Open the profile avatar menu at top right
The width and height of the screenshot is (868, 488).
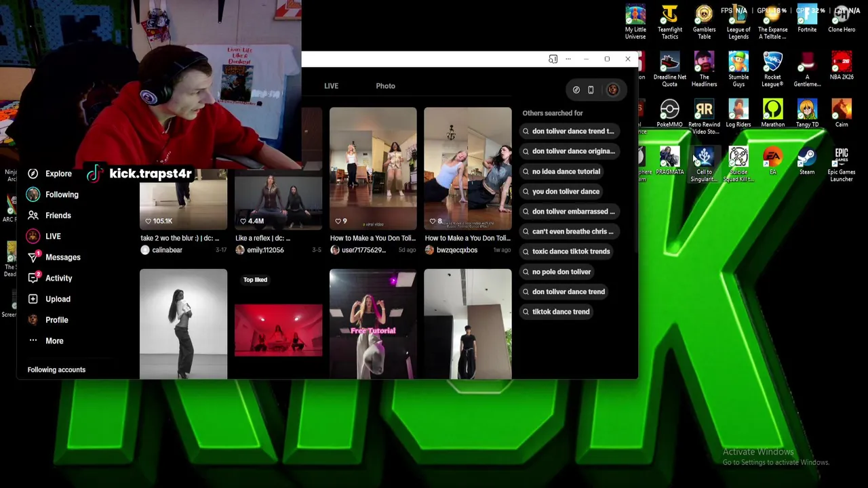(x=612, y=89)
